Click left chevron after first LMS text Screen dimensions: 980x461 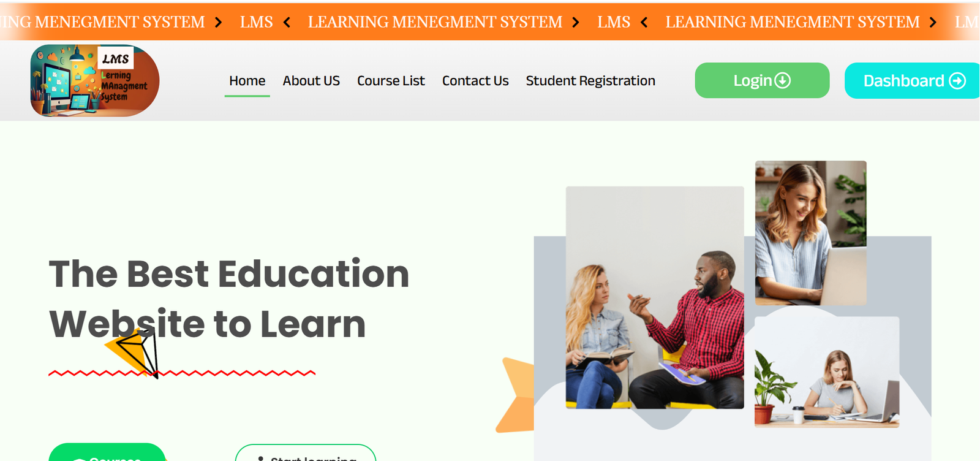pyautogui.click(x=287, y=23)
